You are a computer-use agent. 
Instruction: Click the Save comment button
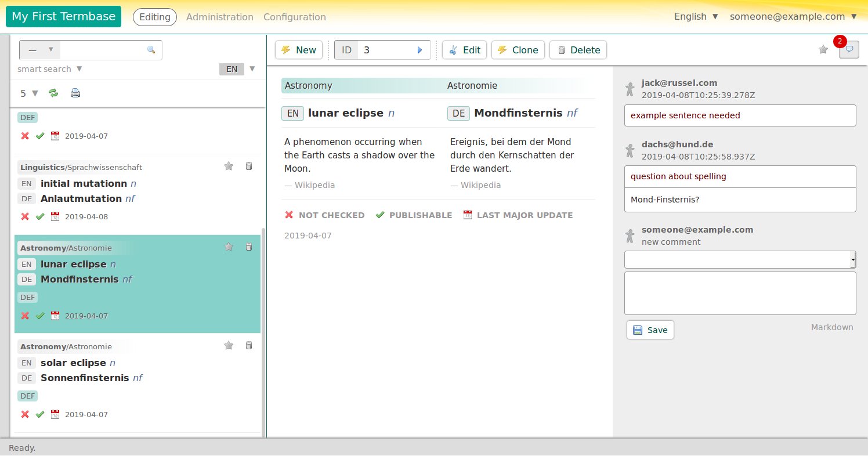point(650,330)
